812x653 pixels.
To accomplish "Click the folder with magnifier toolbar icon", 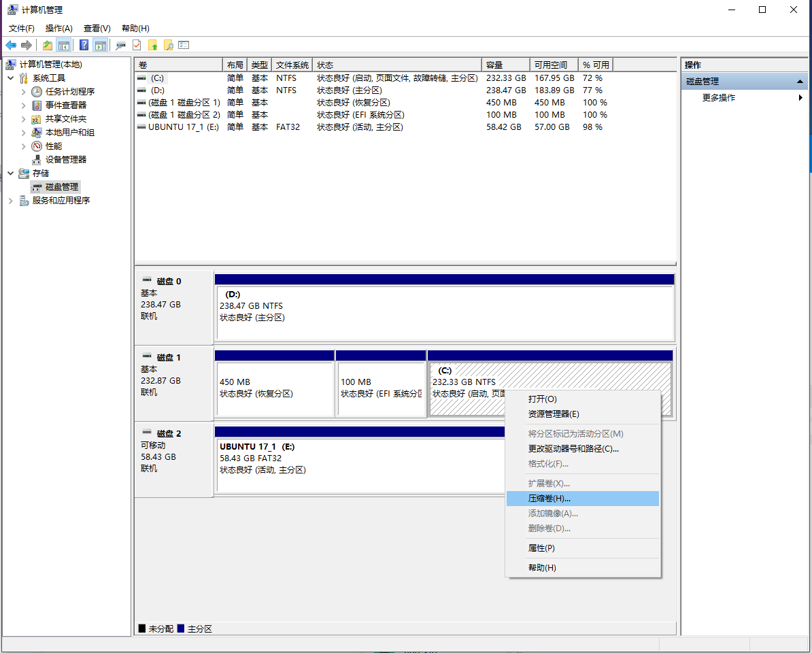I will tap(168, 46).
